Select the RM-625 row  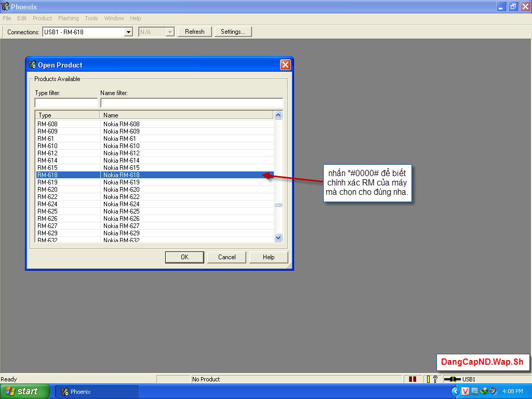tap(155, 211)
